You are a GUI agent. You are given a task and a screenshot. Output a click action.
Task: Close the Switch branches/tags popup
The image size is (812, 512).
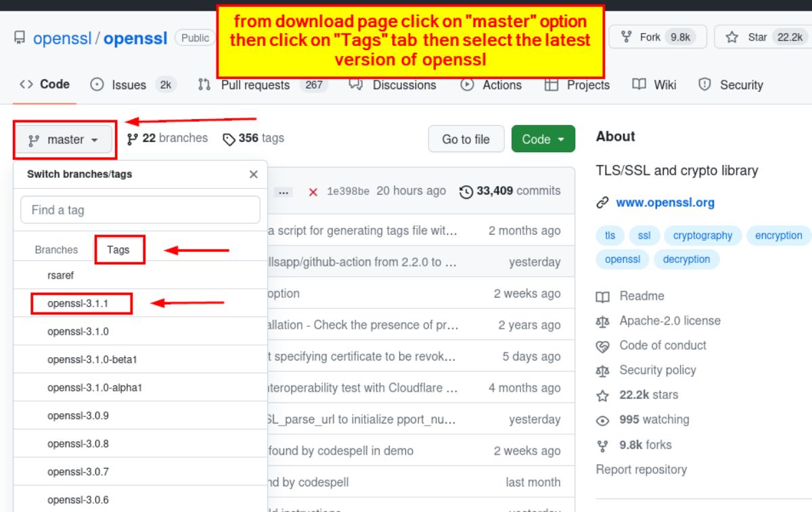[x=253, y=174]
